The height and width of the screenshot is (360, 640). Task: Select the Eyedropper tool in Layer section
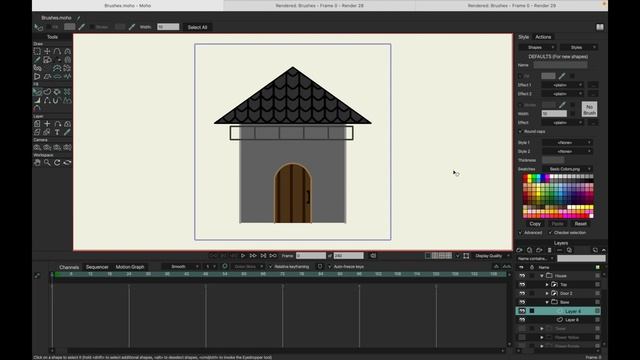(x=67, y=132)
